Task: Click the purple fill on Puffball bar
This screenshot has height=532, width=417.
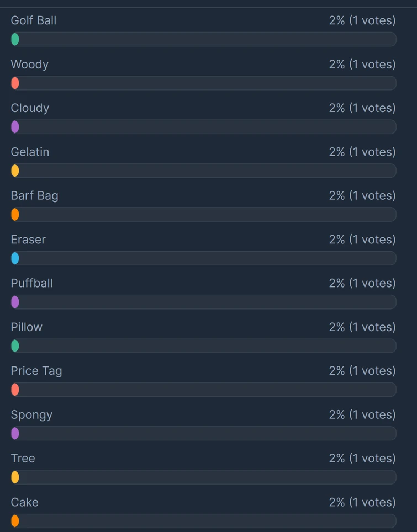Action: coord(15,302)
